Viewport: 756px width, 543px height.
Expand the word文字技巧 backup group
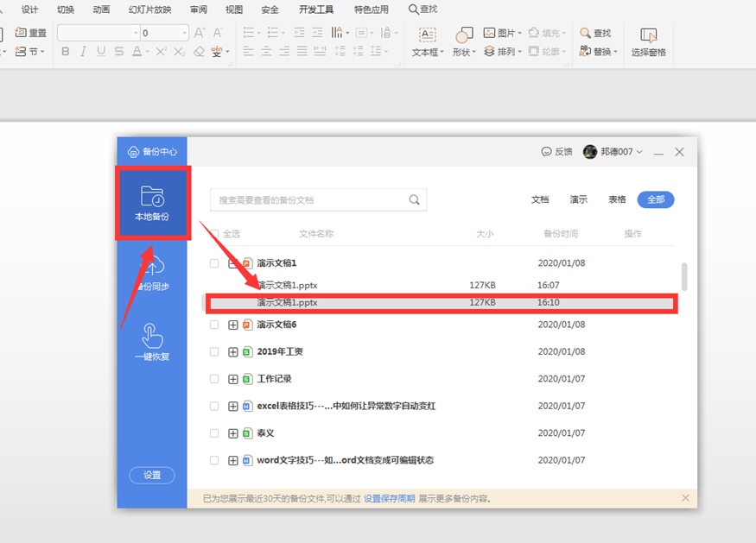click(233, 461)
